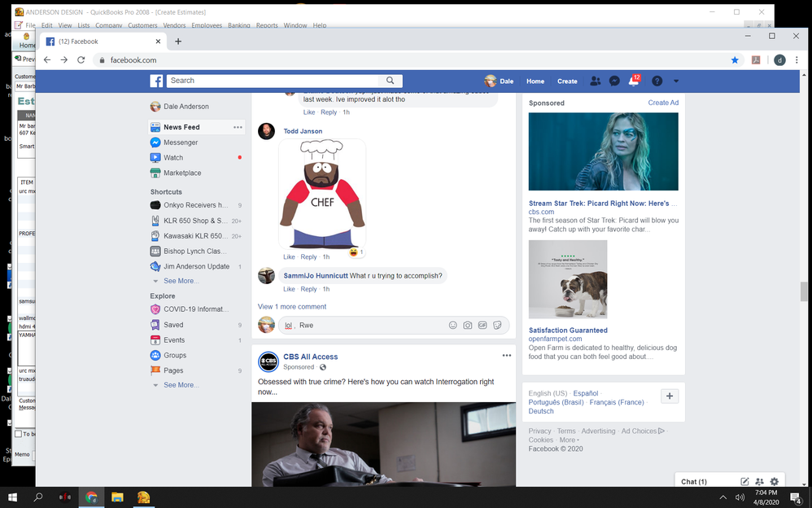
Task: Open Windows Start menu
Action: tap(12, 497)
